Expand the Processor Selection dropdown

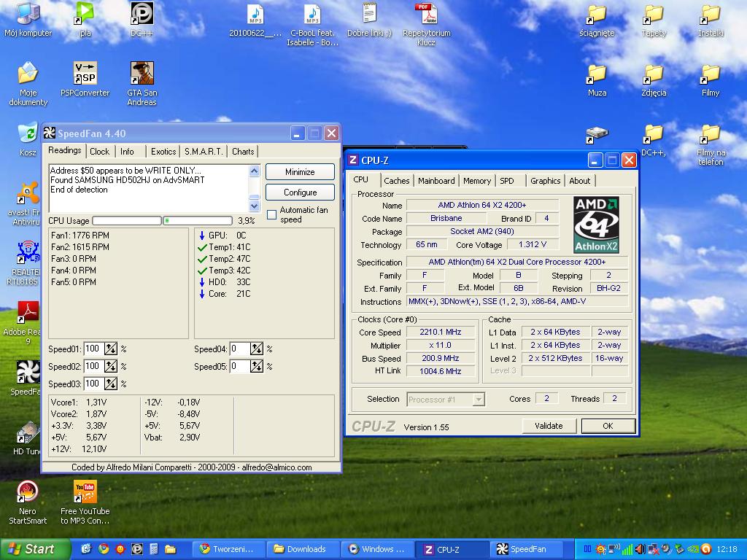coord(479,400)
